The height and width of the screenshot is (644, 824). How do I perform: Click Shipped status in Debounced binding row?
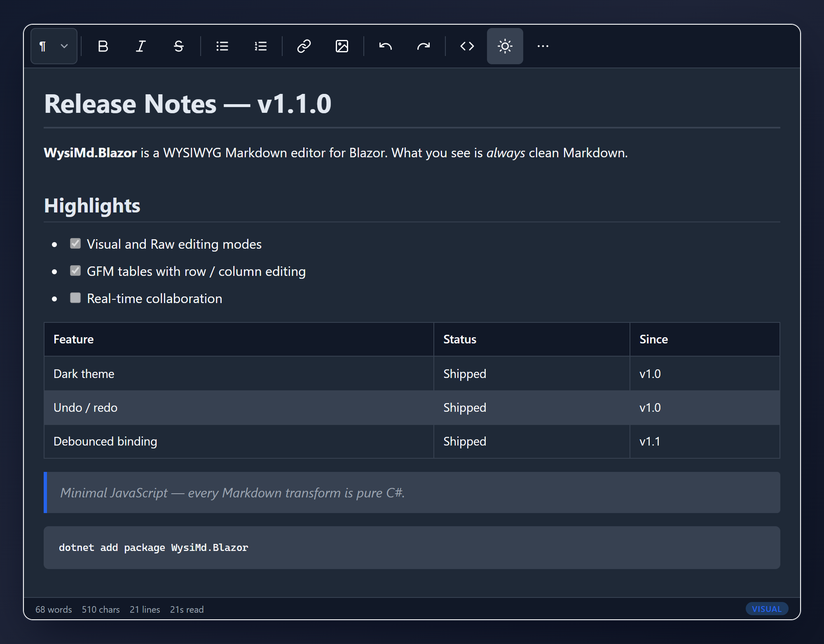[x=531, y=441]
